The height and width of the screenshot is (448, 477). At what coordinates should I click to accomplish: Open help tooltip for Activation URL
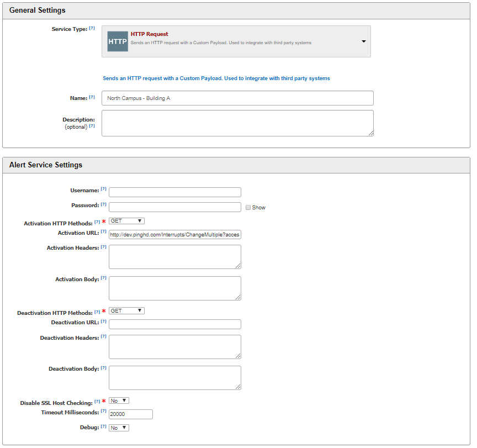pos(103,231)
